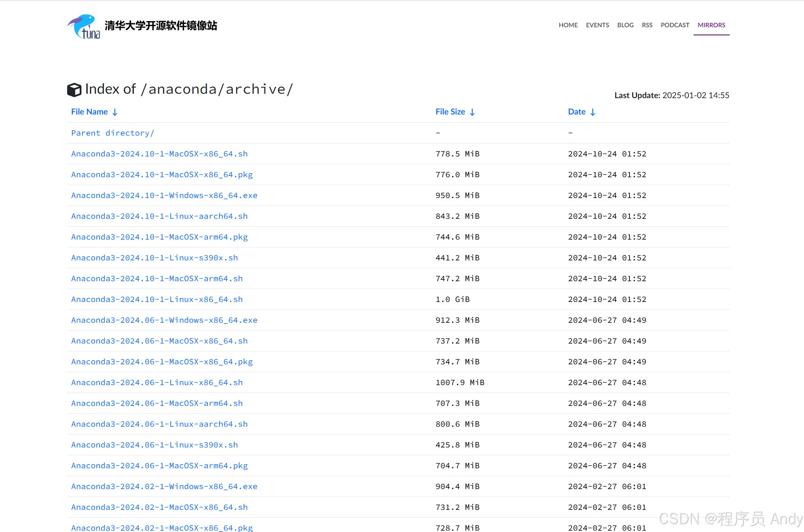Screen dimensions: 804x532
Task: Sort the listing by File Size header
Action: point(450,112)
